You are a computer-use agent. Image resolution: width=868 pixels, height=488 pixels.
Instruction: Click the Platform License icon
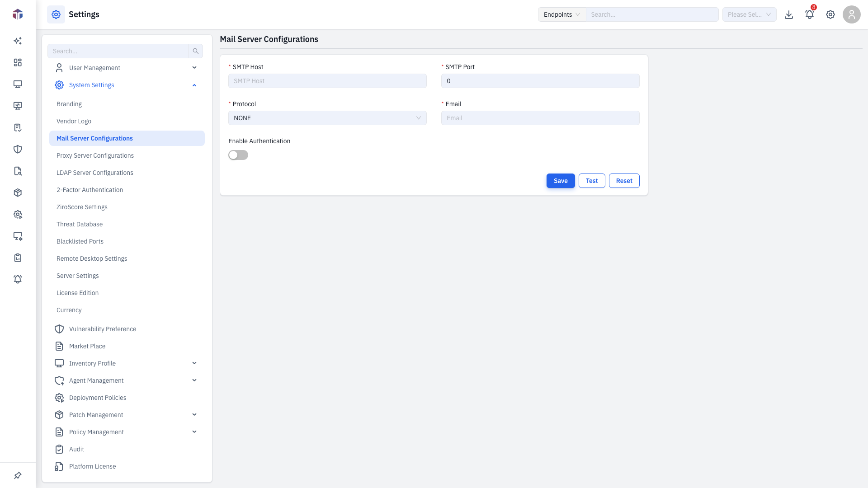coord(59,466)
